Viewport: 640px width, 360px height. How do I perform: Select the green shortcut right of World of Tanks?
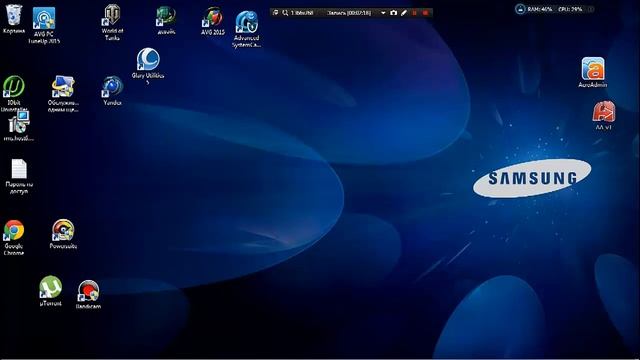[166, 20]
